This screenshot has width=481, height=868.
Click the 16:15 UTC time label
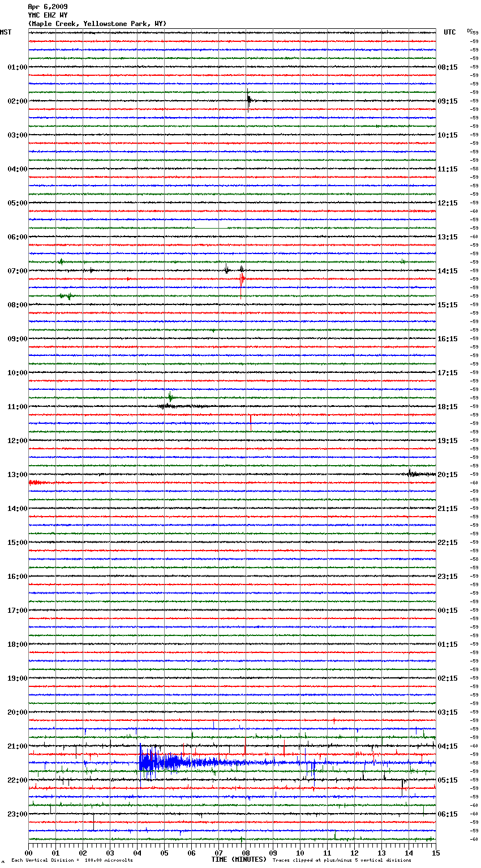tap(448, 339)
